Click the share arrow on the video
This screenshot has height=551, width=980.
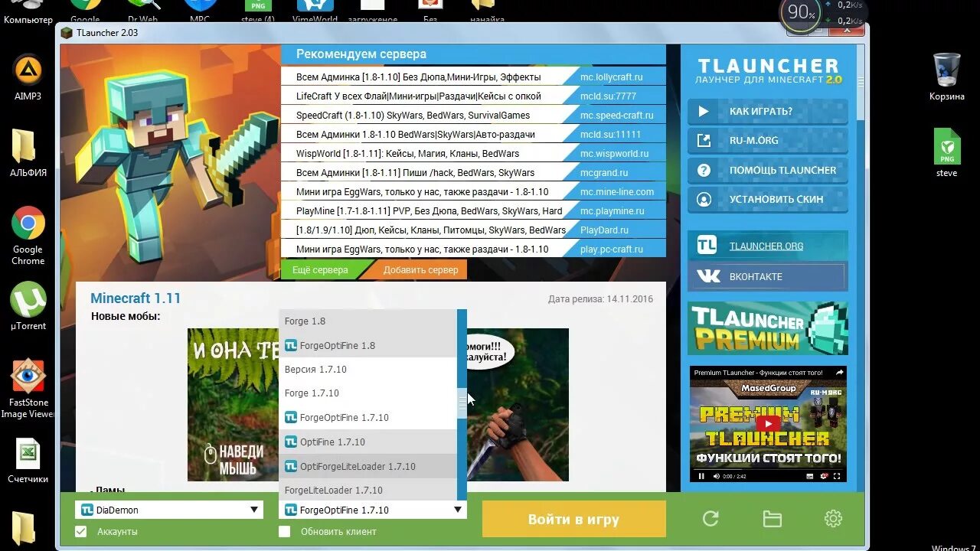coord(839,373)
